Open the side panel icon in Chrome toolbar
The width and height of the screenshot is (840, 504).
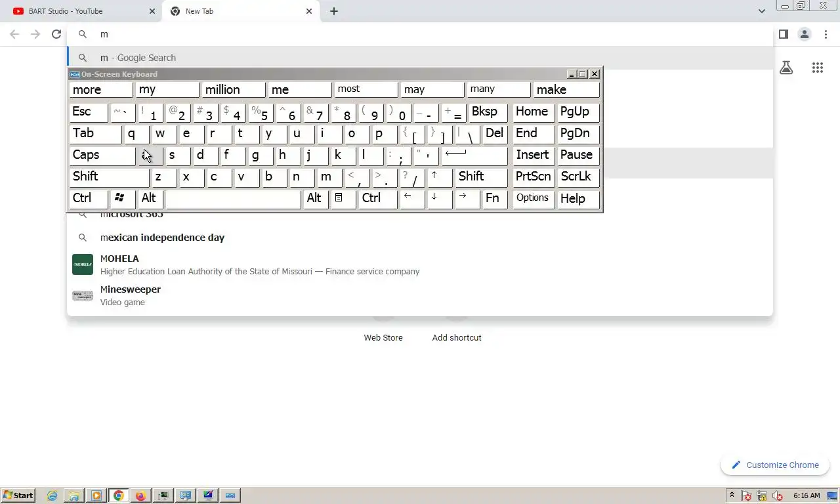pyautogui.click(x=784, y=34)
